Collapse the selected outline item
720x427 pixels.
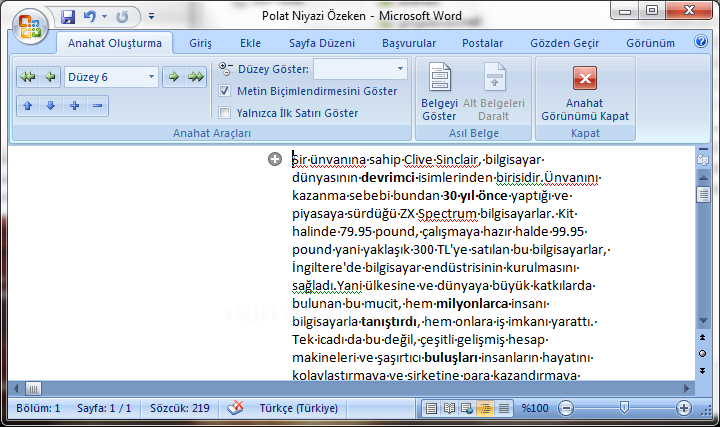(x=97, y=106)
